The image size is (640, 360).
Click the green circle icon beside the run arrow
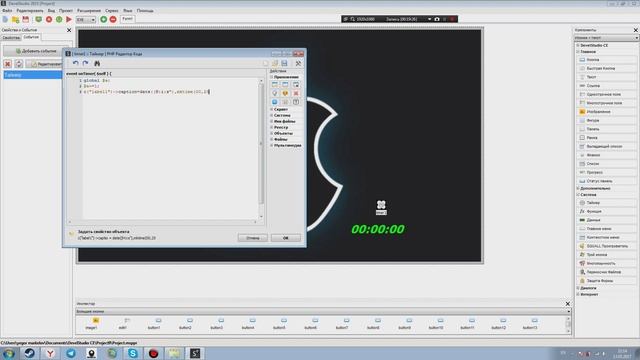(59, 19)
